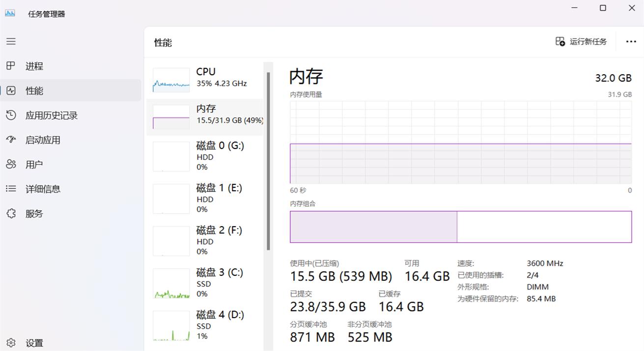
Task: Switch to the CPU performance panel
Action: point(206,79)
